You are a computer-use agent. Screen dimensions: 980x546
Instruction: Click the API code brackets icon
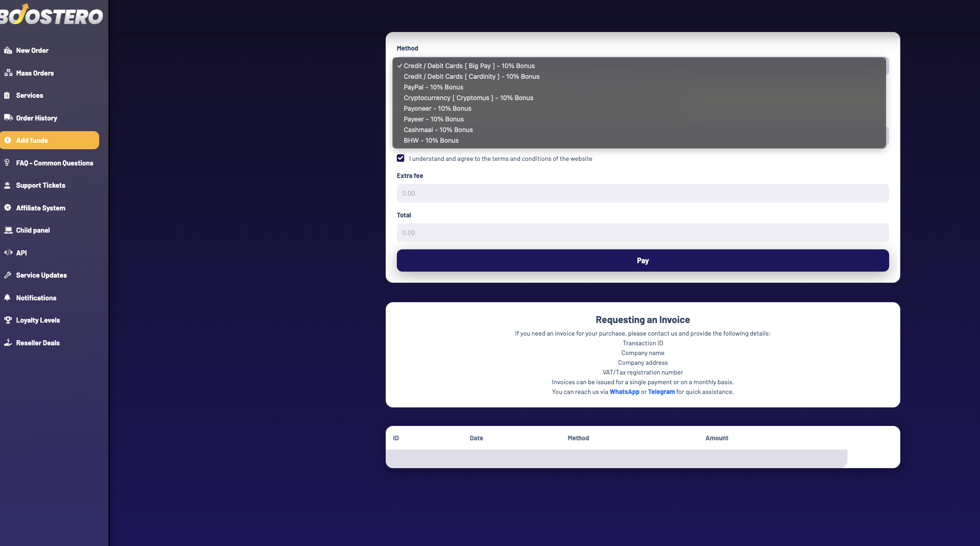click(8, 253)
